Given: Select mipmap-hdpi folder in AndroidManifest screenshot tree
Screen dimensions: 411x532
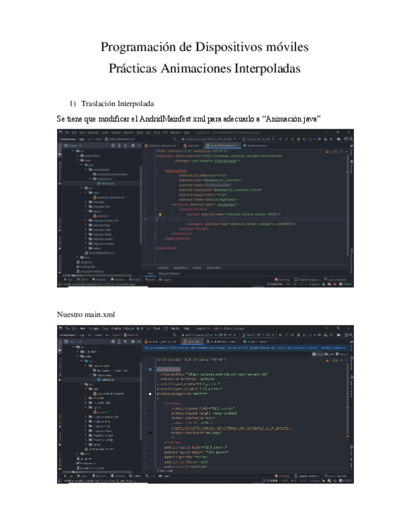Looking at the screenshot, I should [x=99, y=225].
